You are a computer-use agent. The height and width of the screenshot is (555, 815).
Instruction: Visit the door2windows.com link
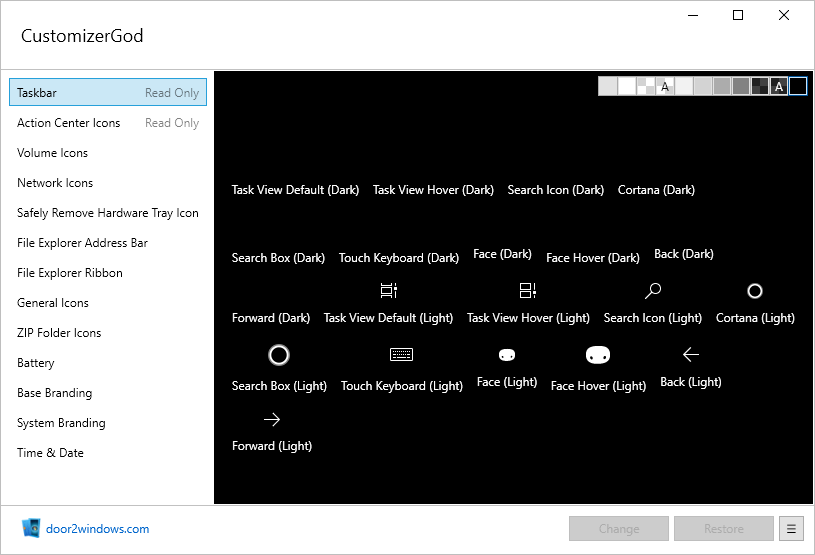[x=98, y=529]
